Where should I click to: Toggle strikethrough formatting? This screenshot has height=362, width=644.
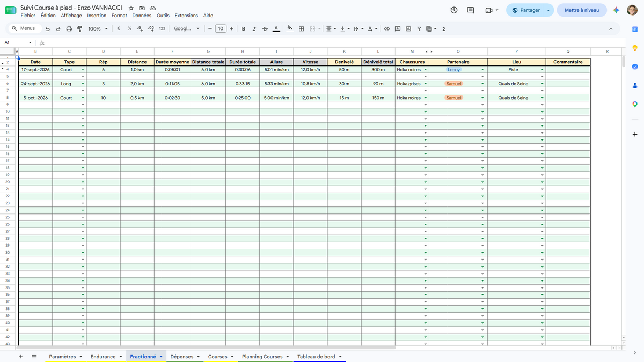point(265,29)
